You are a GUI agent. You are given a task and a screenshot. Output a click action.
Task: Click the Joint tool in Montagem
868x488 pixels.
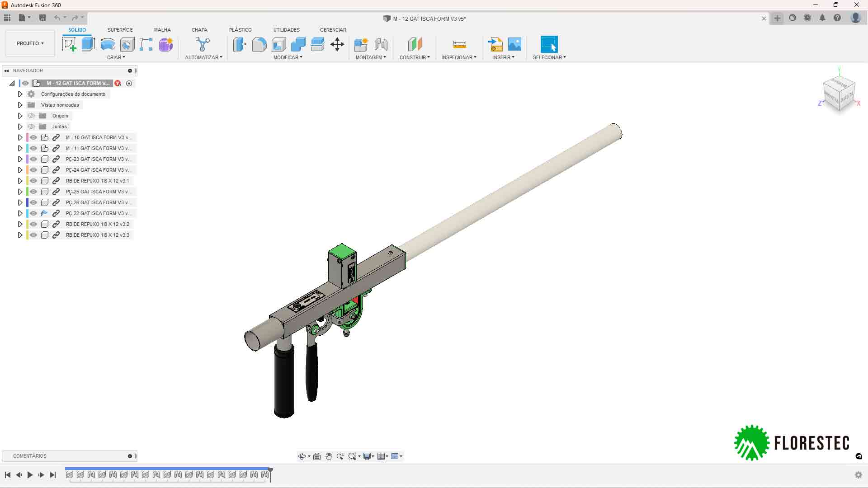381,44
